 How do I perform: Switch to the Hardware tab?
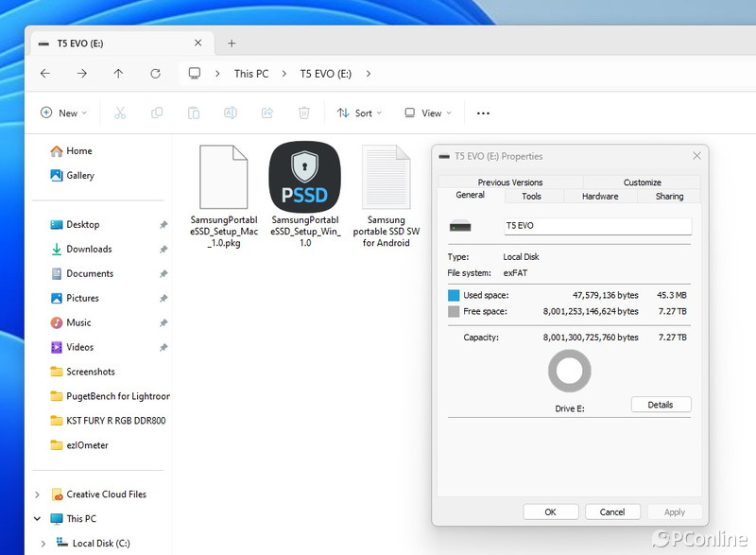(x=599, y=197)
